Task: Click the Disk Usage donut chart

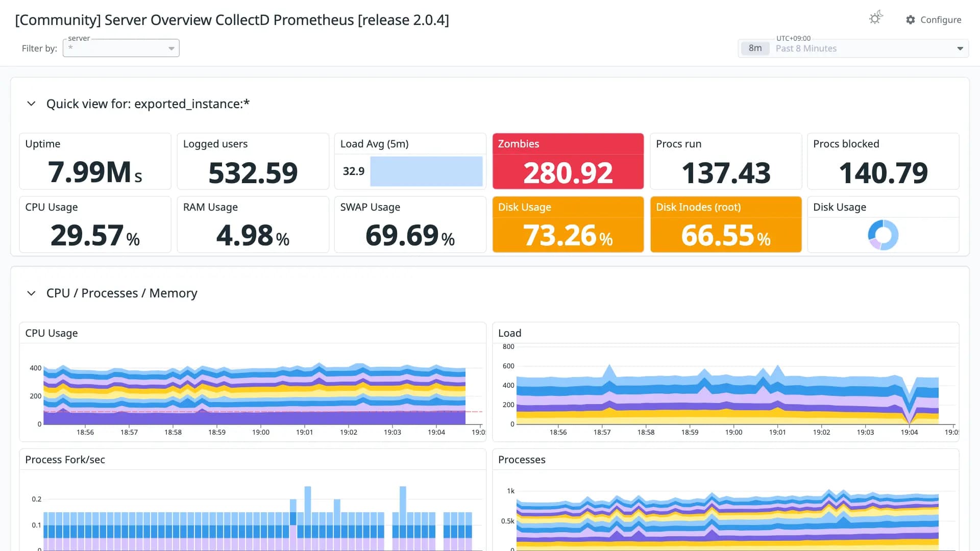Action: [883, 235]
